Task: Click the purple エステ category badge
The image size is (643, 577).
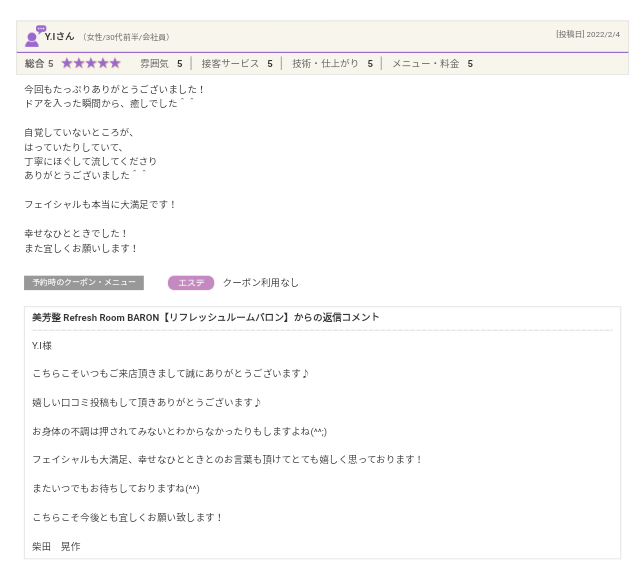Action: (x=190, y=283)
